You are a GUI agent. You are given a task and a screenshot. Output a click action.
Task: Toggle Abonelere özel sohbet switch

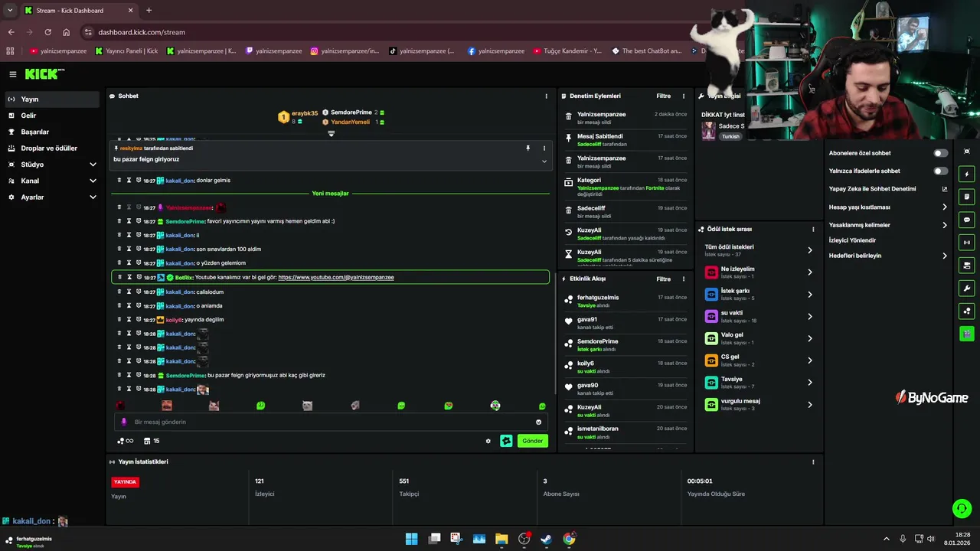[x=941, y=153]
